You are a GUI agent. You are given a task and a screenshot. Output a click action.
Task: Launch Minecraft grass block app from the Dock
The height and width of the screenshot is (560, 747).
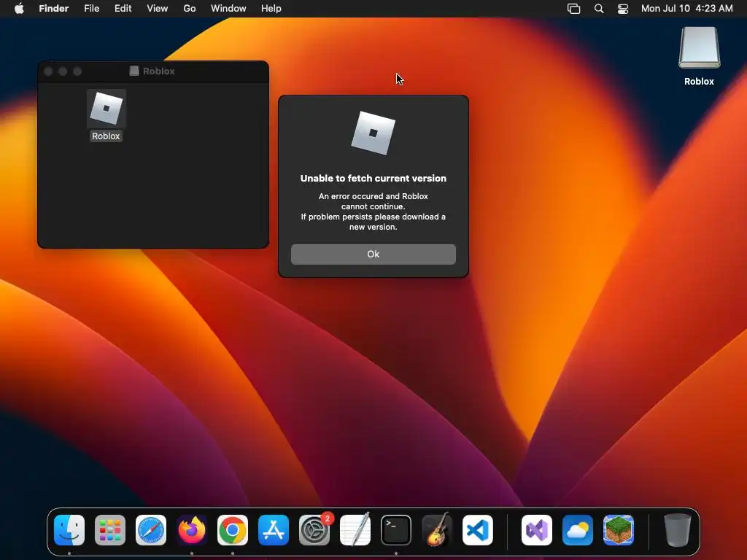click(619, 530)
